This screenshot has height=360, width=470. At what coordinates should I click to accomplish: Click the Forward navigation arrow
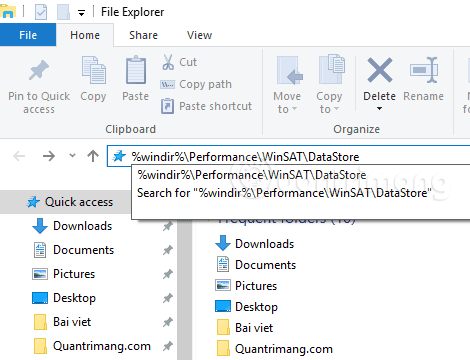[49, 156]
